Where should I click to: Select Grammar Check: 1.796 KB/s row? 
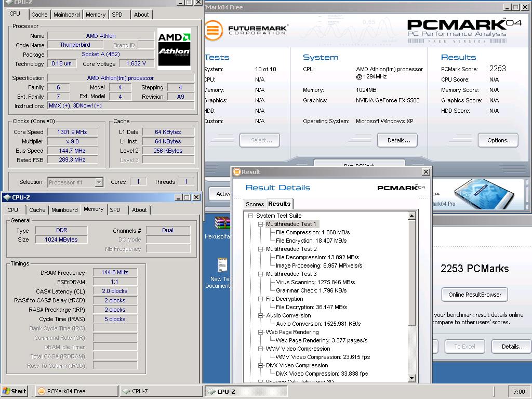coord(311,290)
